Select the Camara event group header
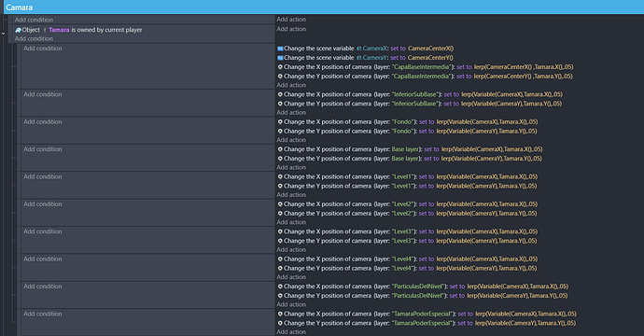This screenshot has width=644, height=336. [322, 7]
